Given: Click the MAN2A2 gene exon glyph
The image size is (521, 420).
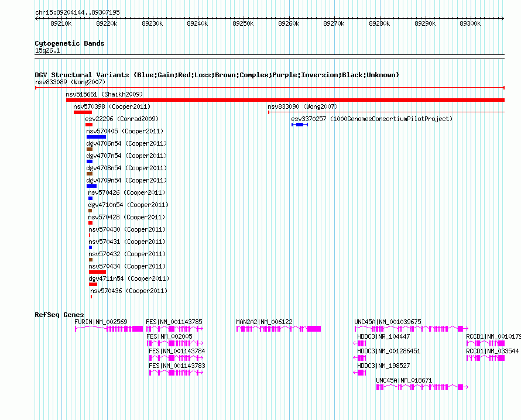Looking at the screenshot, I should tap(279, 329).
